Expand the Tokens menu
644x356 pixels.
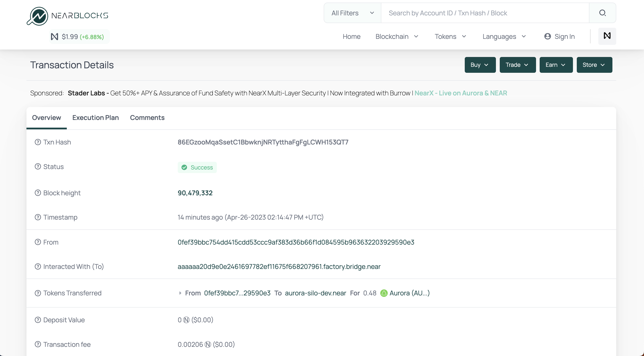pyautogui.click(x=450, y=36)
